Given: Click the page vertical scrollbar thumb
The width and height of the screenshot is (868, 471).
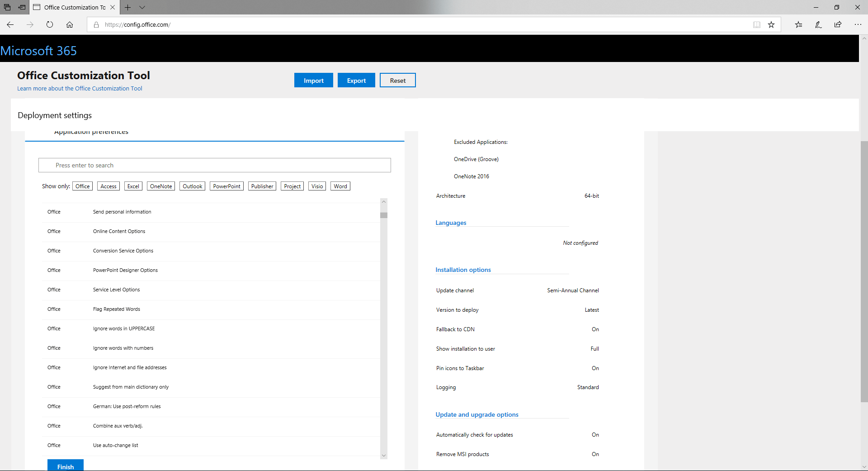Looking at the screenshot, I should pyautogui.click(x=864, y=271).
